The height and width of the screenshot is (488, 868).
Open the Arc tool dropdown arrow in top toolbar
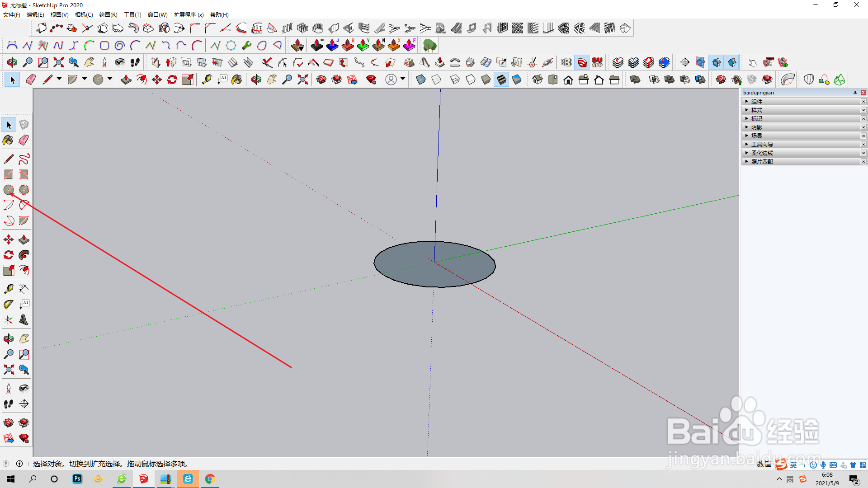click(85, 79)
